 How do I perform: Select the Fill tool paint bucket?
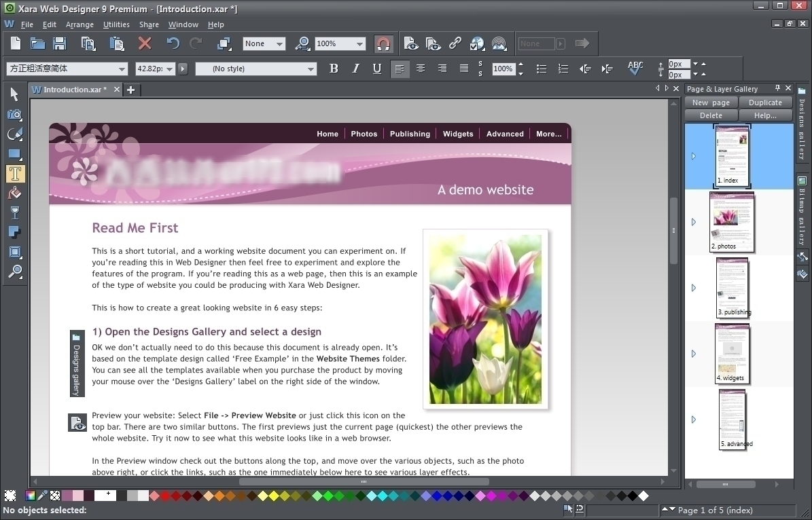click(14, 193)
